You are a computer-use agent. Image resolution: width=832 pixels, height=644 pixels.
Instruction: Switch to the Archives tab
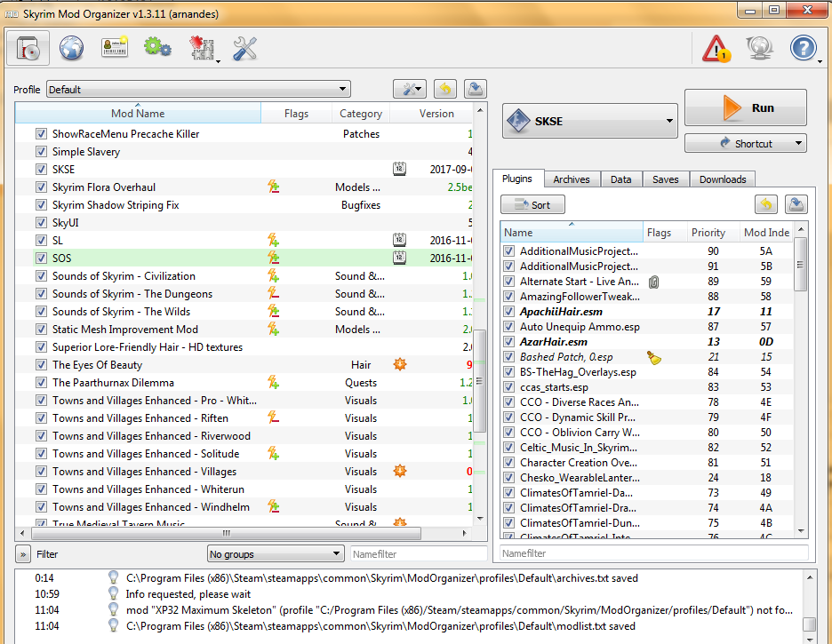572,179
